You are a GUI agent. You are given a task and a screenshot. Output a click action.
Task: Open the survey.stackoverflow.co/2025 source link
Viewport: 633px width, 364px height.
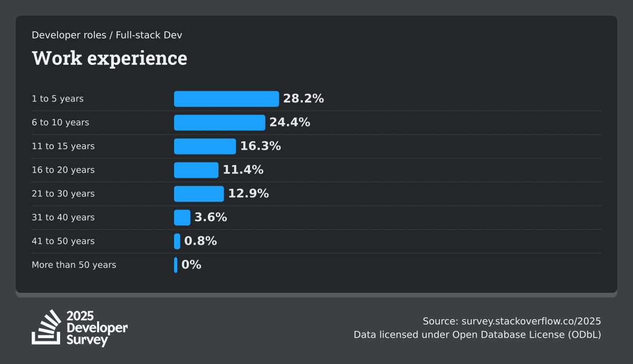tap(531, 321)
